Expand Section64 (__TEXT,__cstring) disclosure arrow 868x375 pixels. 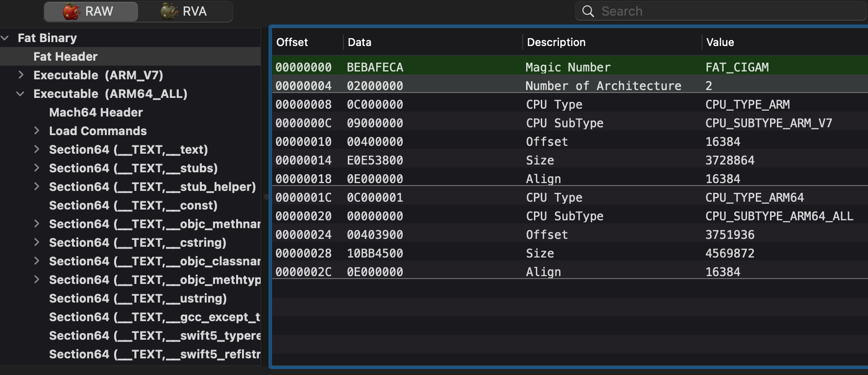[x=37, y=242]
